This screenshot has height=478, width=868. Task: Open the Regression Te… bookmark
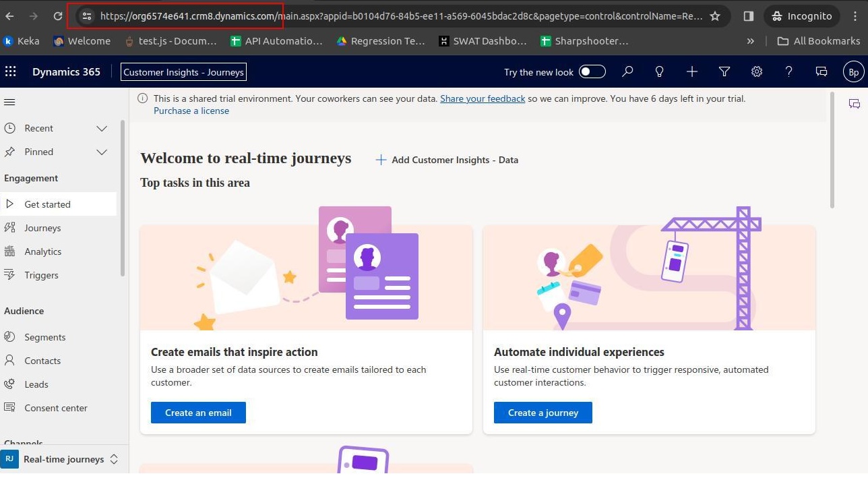[381, 41]
